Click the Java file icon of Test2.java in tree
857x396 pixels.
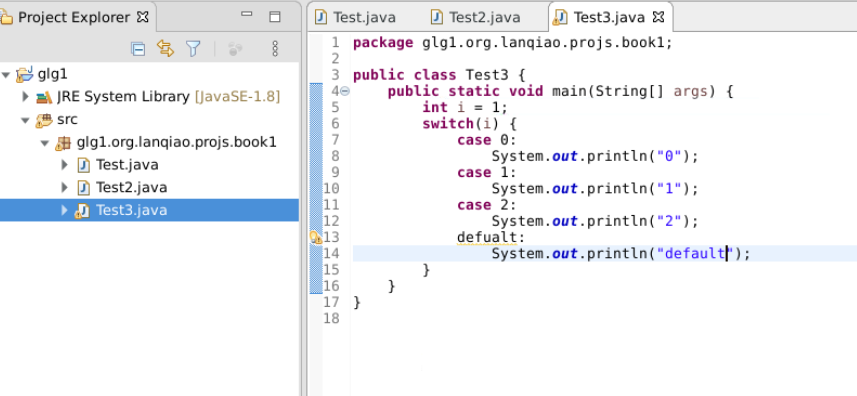point(83,187)
